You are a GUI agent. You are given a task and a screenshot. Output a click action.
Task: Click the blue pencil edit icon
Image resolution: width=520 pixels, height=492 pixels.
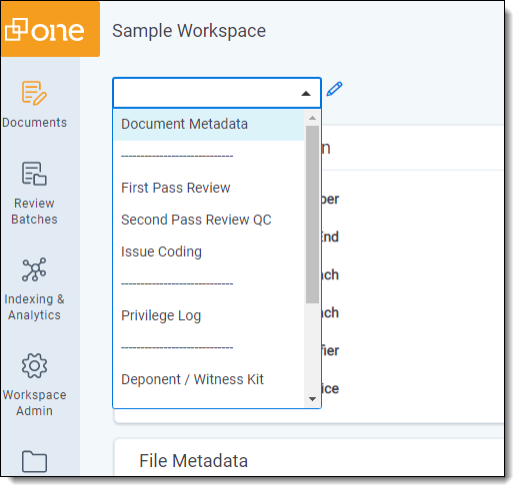[x=334, y=89]
